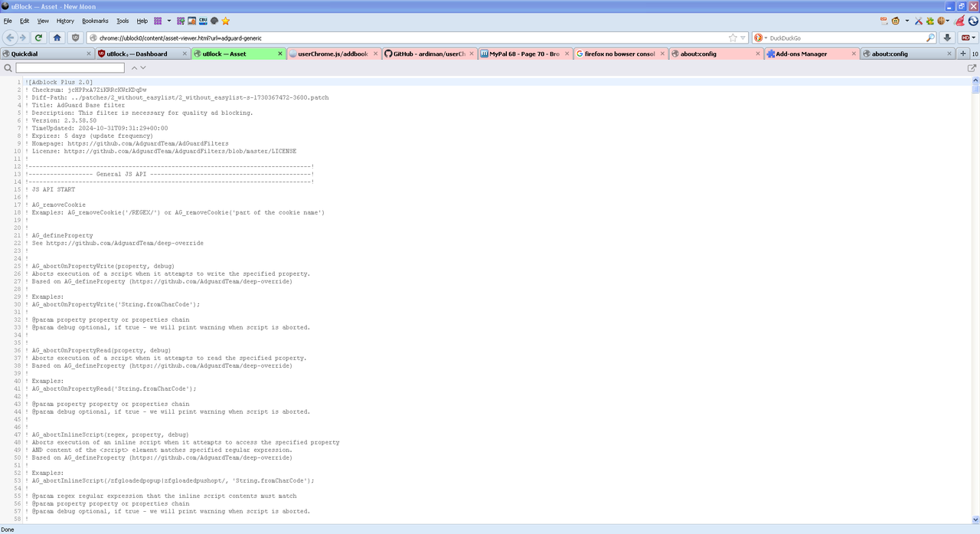The width and height of the screenshot is (980, 534).
Task: Go forward using the Forward arrow button
Action: pyautogui.click(x=22, y=38)
